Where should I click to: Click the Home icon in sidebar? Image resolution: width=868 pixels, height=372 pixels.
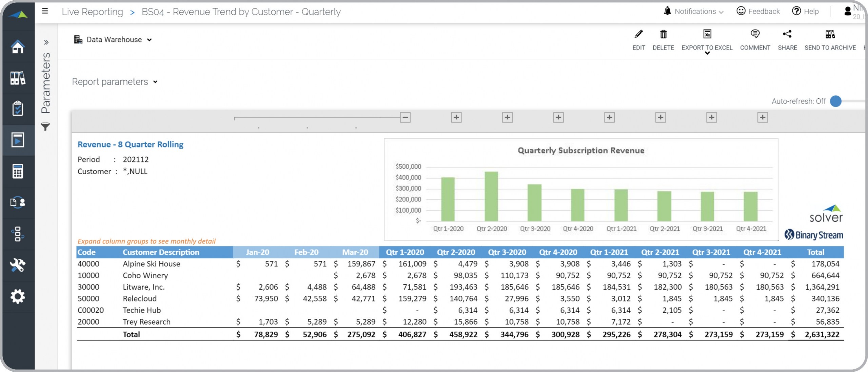(x=18, y=47)
